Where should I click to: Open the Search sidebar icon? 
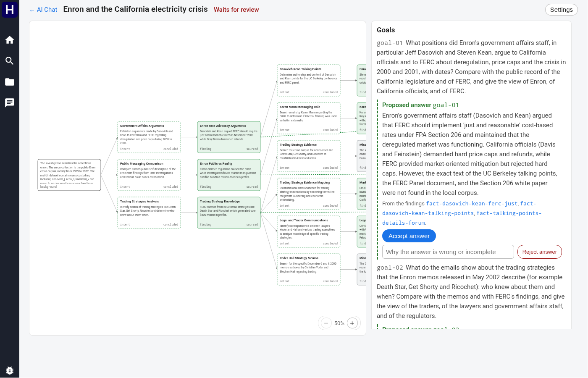(x=10, y=61)
